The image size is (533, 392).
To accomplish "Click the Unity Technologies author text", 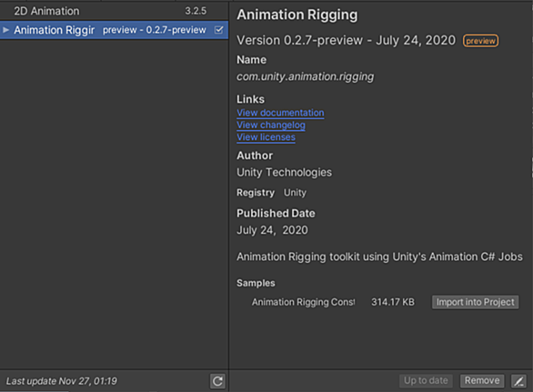I will point(284,173).
